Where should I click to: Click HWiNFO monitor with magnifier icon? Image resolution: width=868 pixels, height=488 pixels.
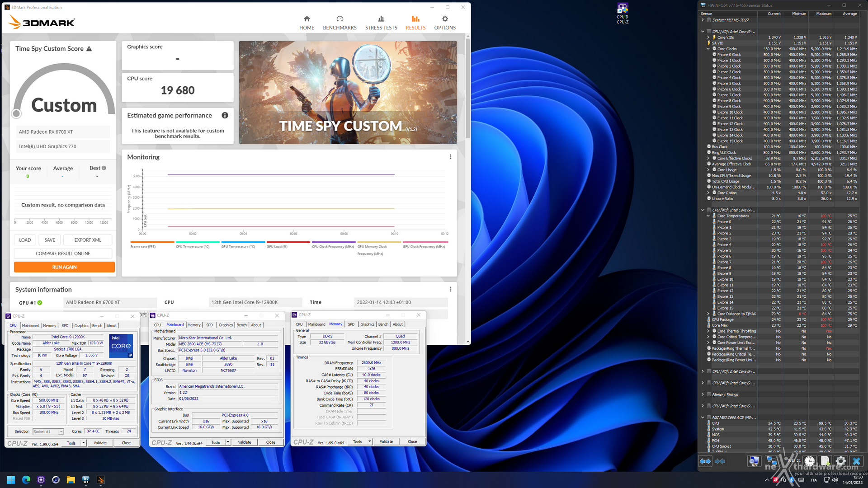pos(754,461)
